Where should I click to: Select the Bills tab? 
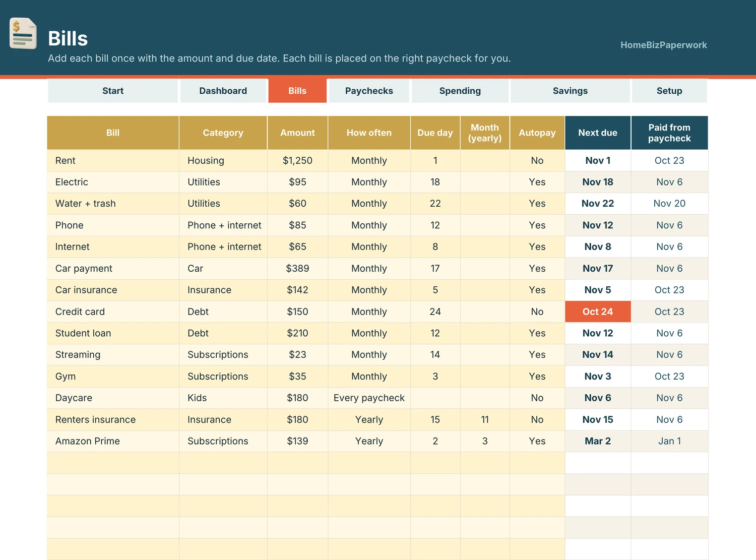coord(297,91)
